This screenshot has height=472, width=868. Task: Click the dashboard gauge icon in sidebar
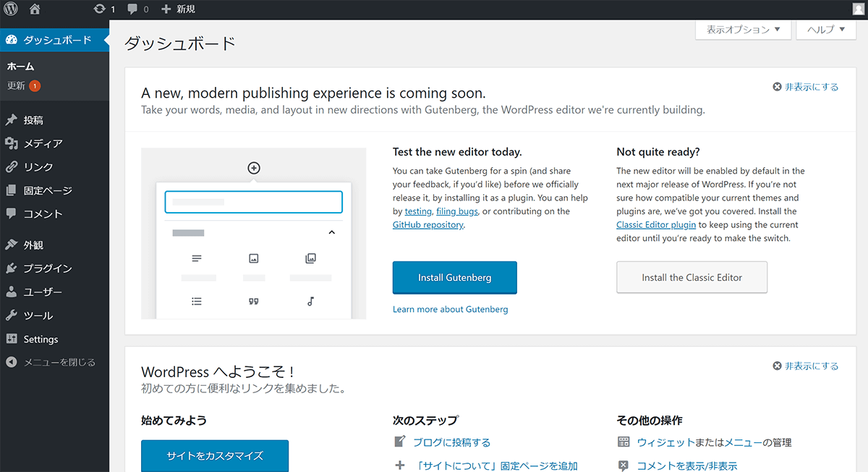point(11,40)
